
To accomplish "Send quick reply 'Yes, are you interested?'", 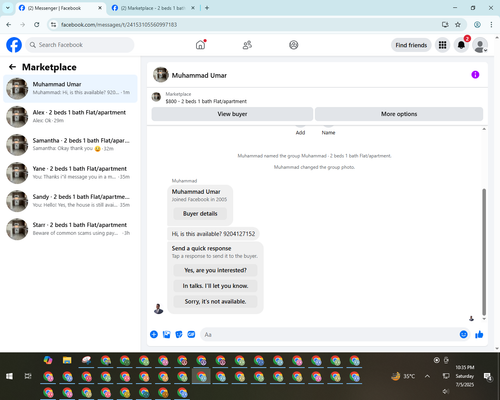I will click(x=215, y=270).
